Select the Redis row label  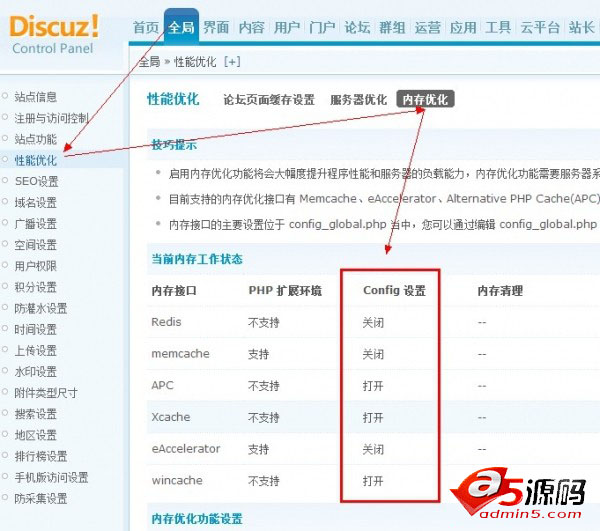point(166,322)
